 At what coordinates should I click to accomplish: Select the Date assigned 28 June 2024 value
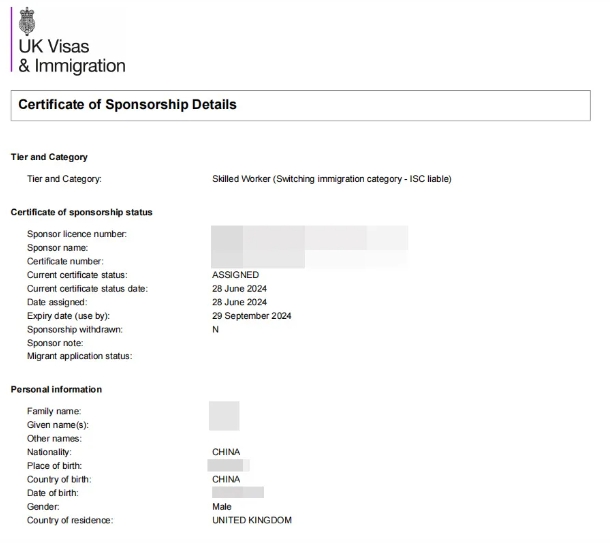(x=239, y=302)
